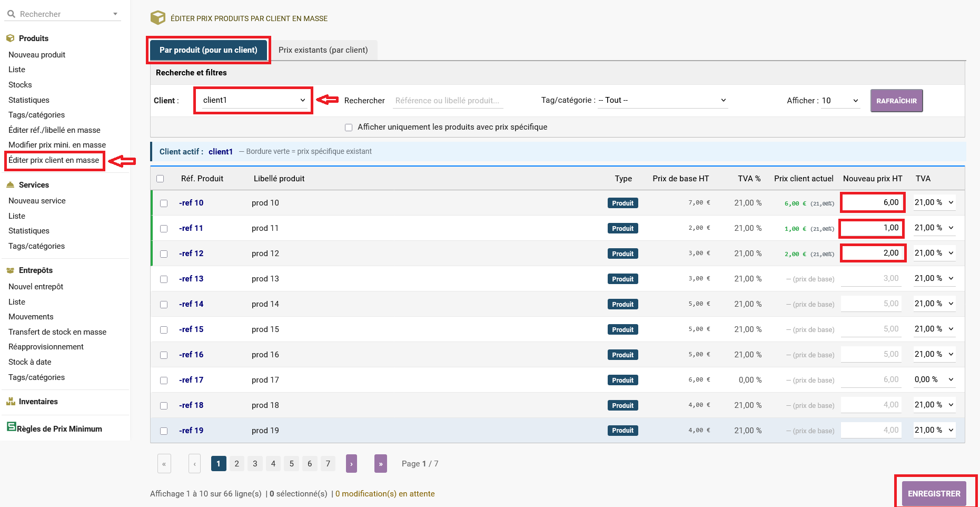Check the box for -ref 10 row
The height and width of the screenshot is (507, 980).
pyautogui.click(x=164, y=203)
